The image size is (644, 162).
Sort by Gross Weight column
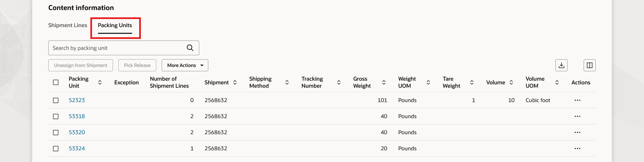click(x=384, y=82)
